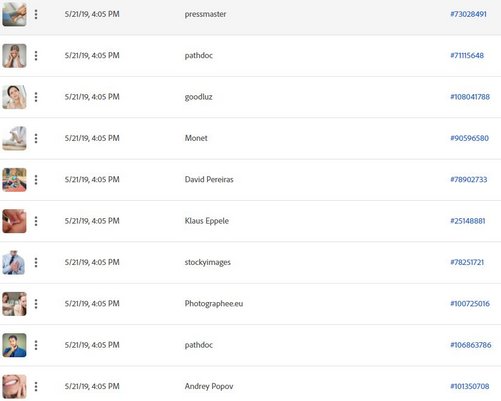Open the Andrey Popov smile thumbnail
This screenshot has width=501, height=401.
point(14,387)
